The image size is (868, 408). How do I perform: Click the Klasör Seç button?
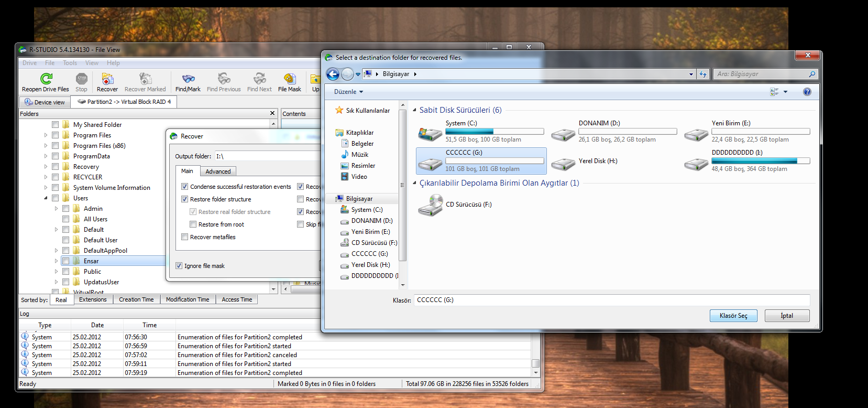(x=733, y=316)
